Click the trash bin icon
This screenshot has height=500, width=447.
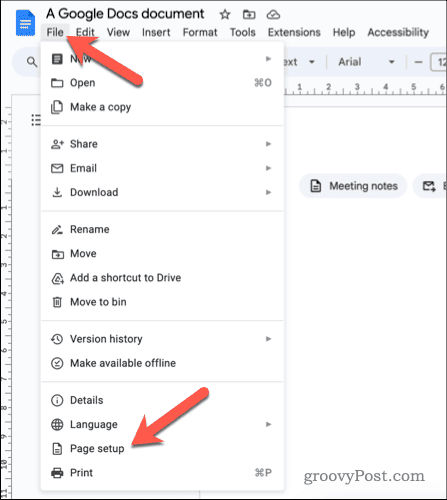[57, 302]
